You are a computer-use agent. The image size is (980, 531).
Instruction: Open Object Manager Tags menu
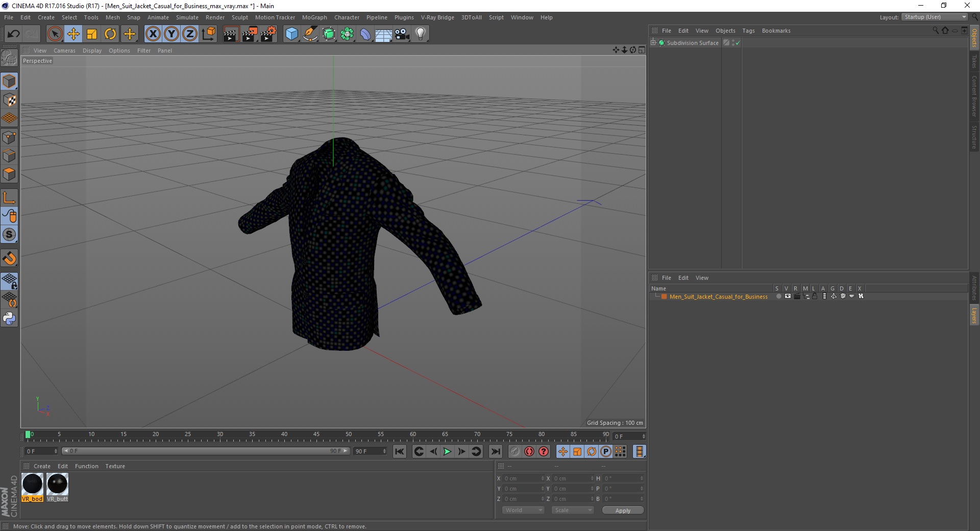pos(748,31)
